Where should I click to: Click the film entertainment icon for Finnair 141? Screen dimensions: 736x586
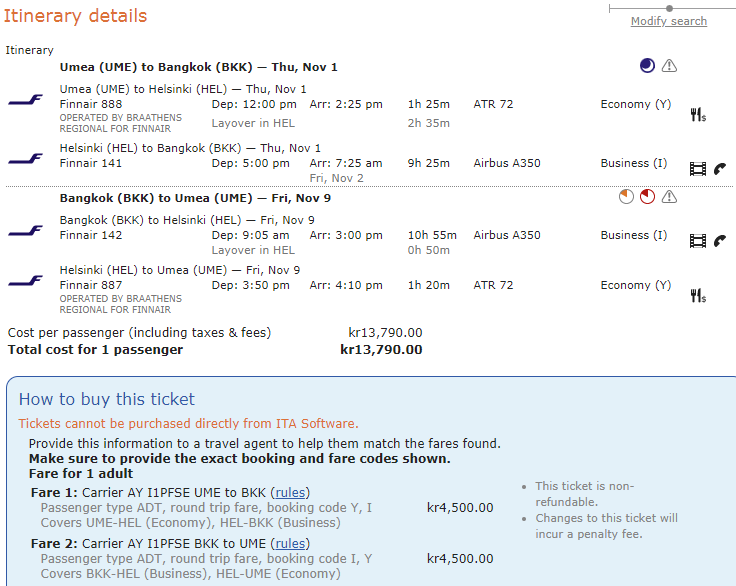pyautogui.click(x=697, y=169)
